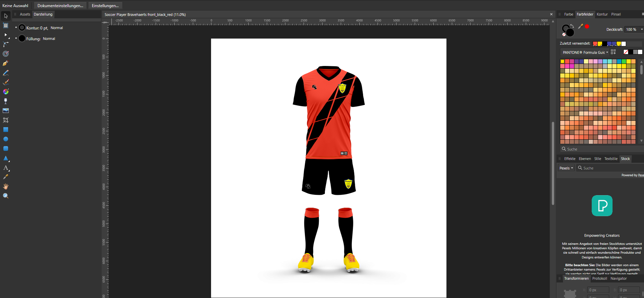Switch to the Ebenen tab

click(585, 159)
